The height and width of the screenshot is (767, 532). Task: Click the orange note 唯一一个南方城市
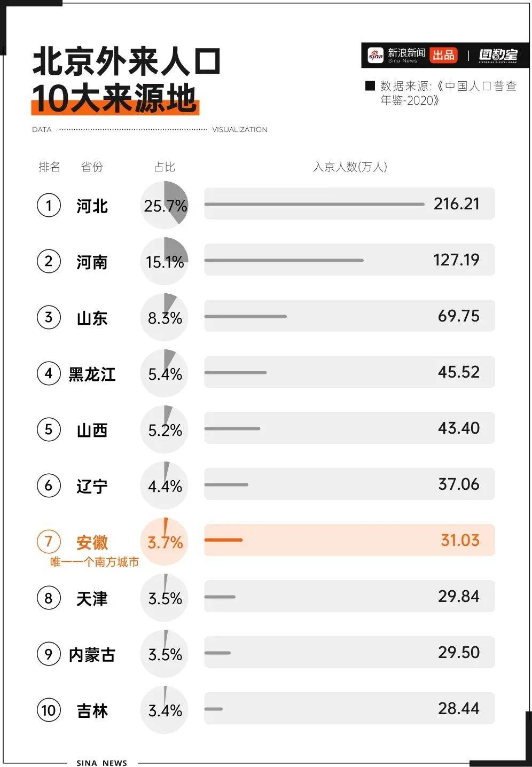click(95, 562)
